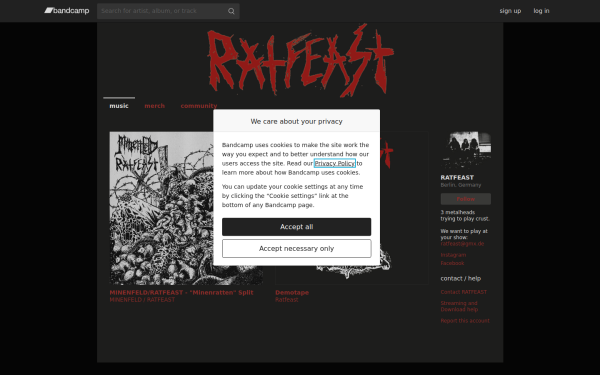This screenshot has width=600, height=375.
Task: Open the band's Instagram link
Action: (x=453, y=255)
